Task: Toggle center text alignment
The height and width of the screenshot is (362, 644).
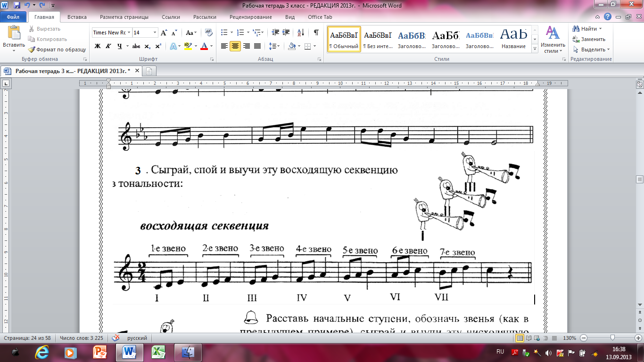Action: [x=235, y=46]
